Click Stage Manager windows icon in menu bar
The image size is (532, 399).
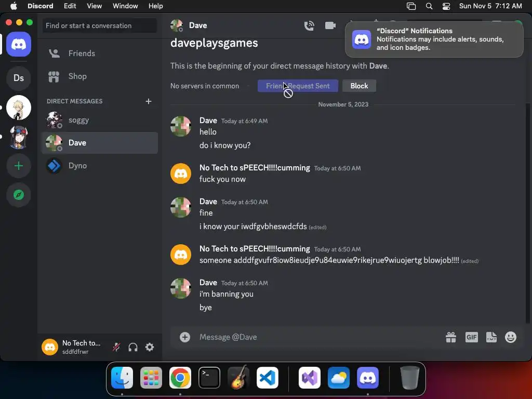pyautogui.click(x=411, y=6)
